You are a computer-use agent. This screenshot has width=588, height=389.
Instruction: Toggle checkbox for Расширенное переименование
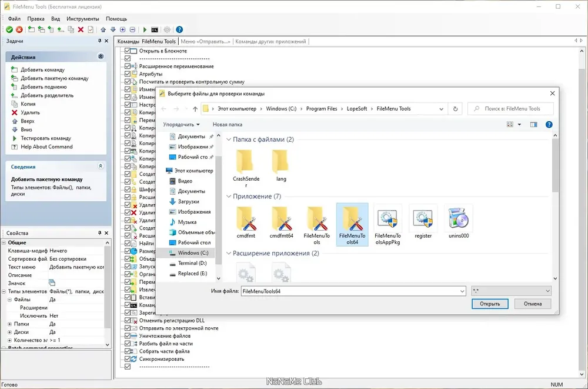[x=128, y=66]
